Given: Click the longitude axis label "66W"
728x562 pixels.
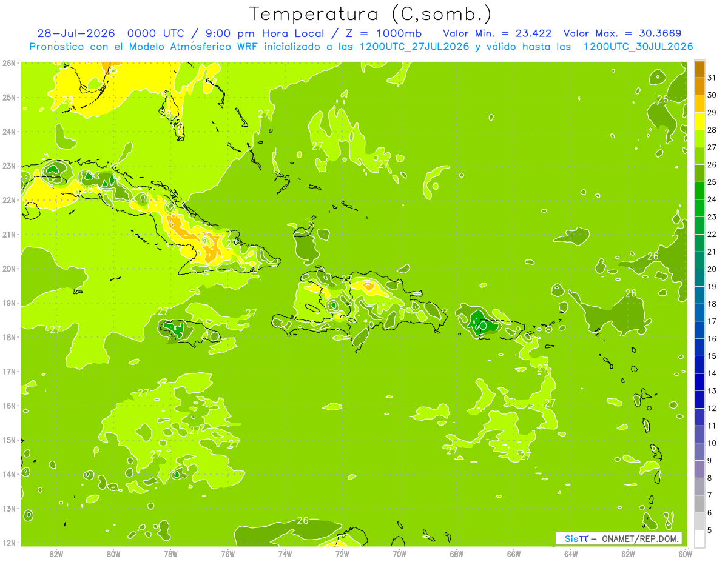Looking at the screenshot, I should [513, 554].
